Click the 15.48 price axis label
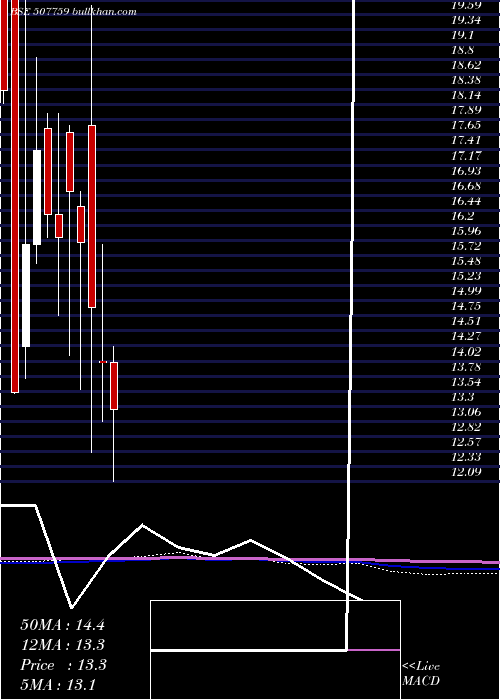Screen dimensions: 500x700 tap(466, 261)
